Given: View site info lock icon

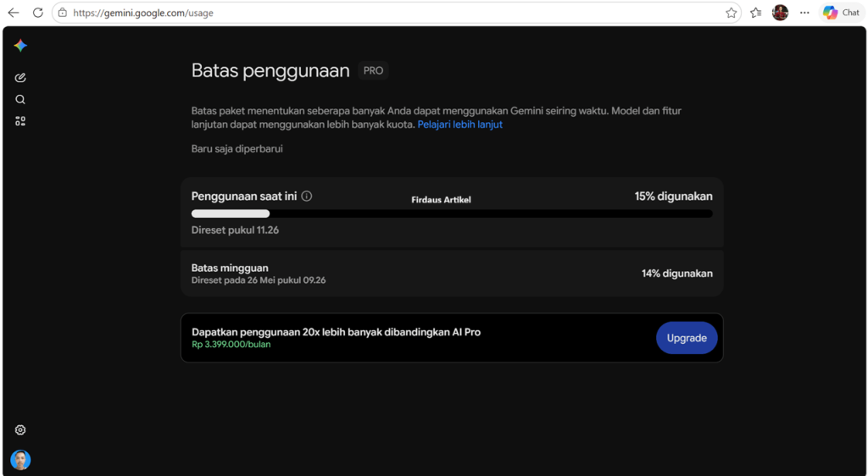Looking at the screenshot, I should (63, 12).
